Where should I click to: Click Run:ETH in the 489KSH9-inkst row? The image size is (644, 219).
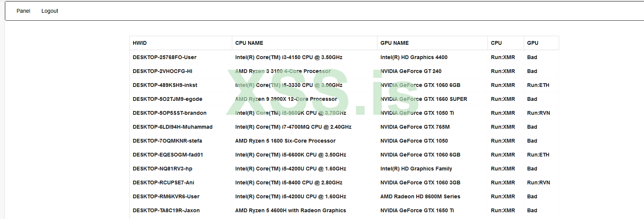pyautogui.click(x=538, y=85)
